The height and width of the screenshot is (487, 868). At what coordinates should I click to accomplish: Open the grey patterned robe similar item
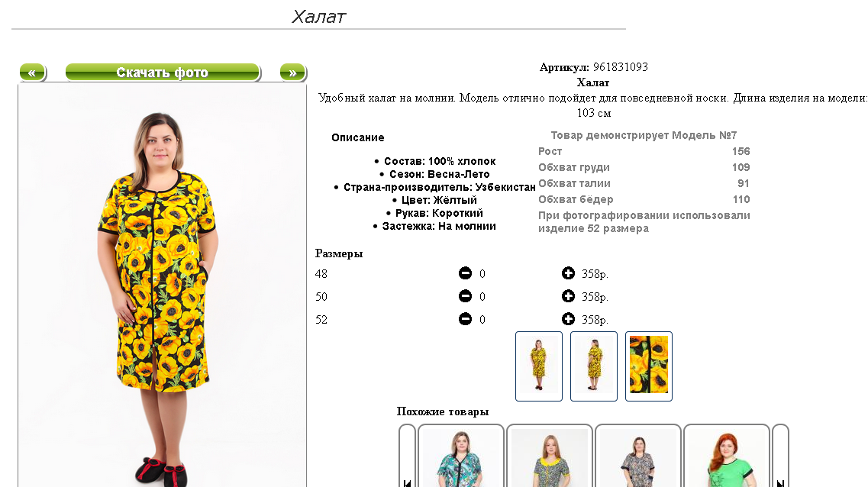coord(638,456)
